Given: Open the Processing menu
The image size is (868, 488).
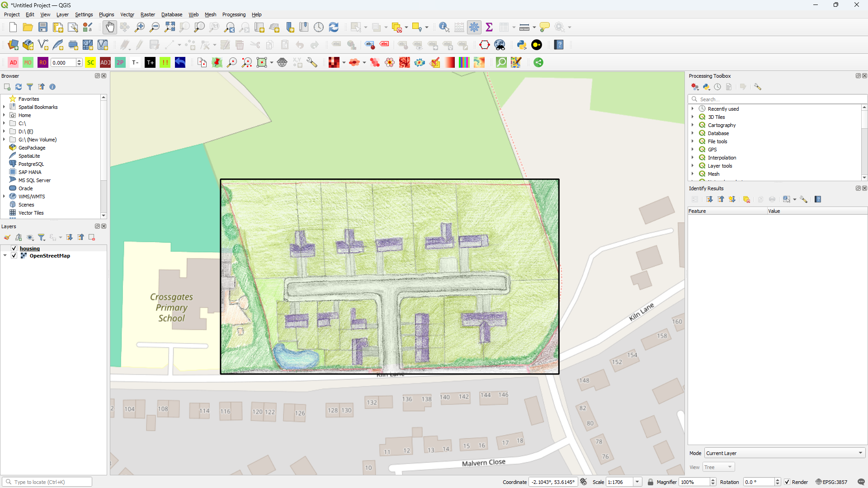Looking at the screenshot, I should coord(234,14).
